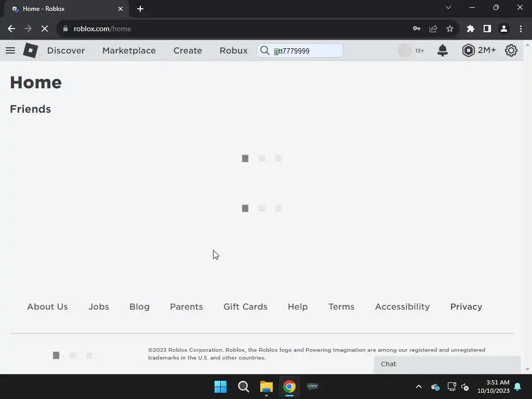Open the tab search chevron
The image size is (532, 399).
click(x=448, y=7)
